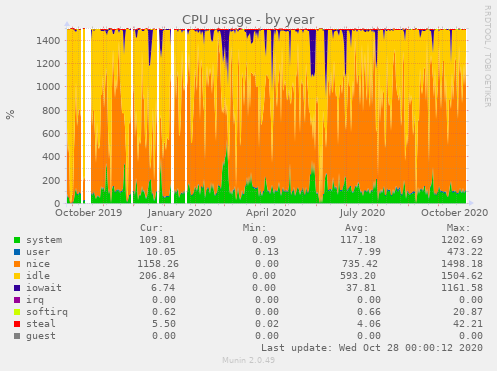The image size is (497, 371).
Task: Click the gray guest legend swatch
Action: point(17,336)
